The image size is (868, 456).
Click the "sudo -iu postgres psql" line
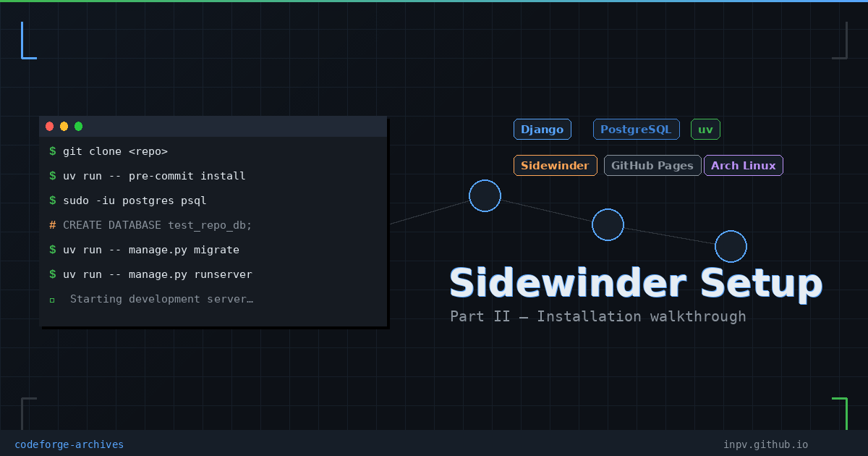pos(128,200)
